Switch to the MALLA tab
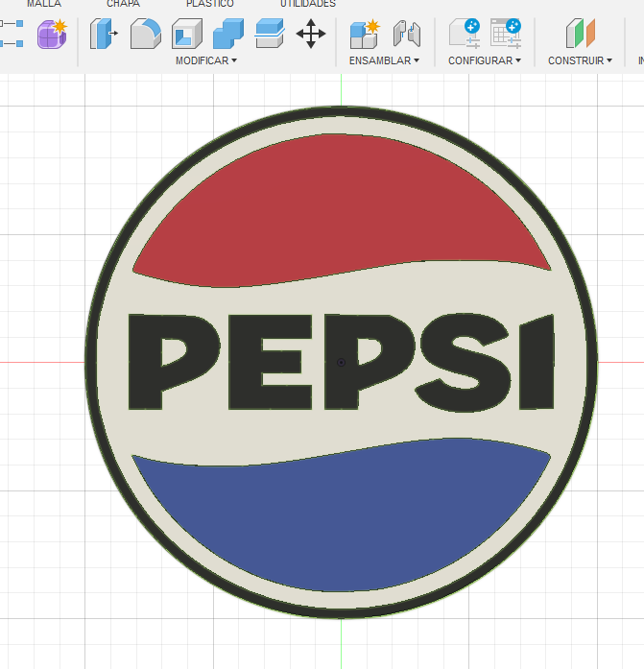Viewport: 644px width, 669px height. [44, 4]
